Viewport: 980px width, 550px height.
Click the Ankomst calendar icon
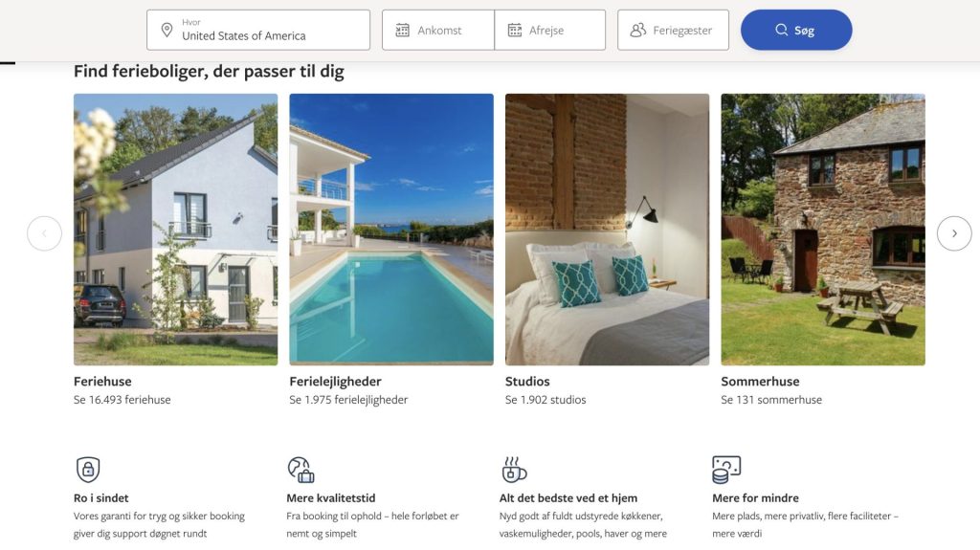click(x=403, y=30)
